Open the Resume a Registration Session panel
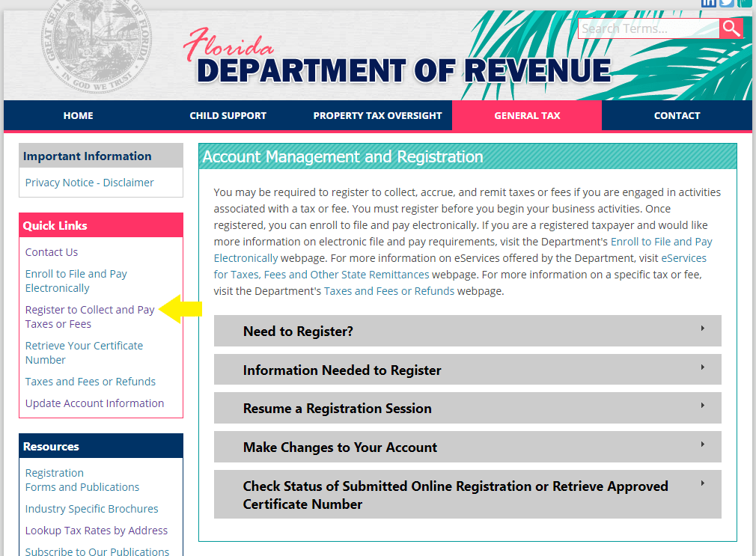The height and width of the screenshot is (556, 756). pyautogui.click(x=467, y=408)
